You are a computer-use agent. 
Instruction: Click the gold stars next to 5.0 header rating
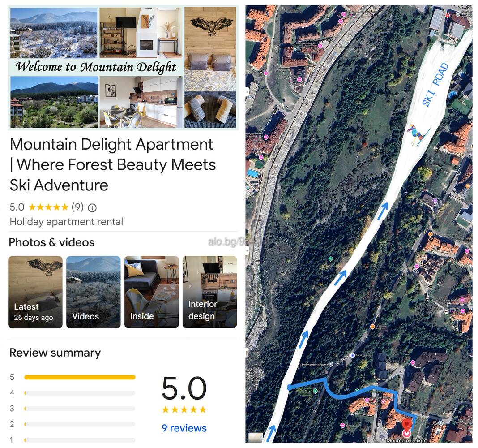(48, 207)
